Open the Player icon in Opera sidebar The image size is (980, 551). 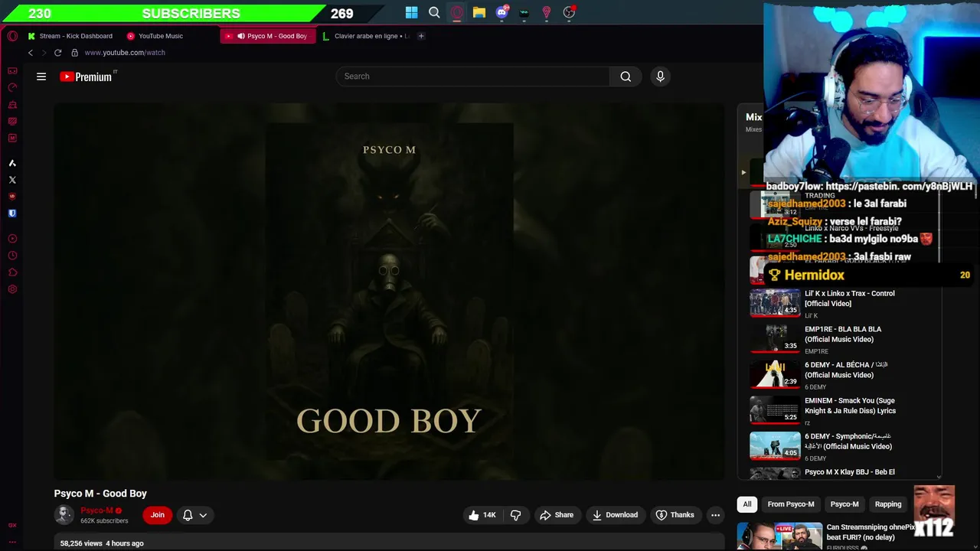(x=12, y=239)
